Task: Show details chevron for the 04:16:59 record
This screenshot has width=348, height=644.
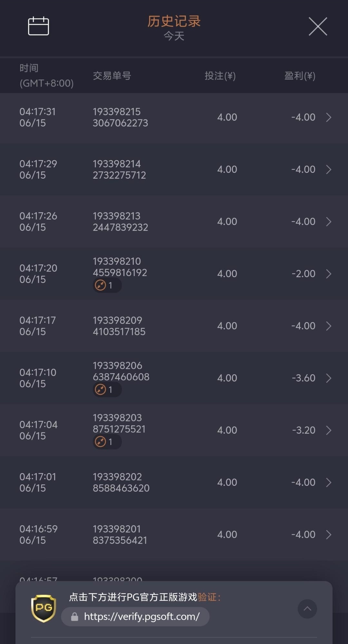Action: point(328,535)
